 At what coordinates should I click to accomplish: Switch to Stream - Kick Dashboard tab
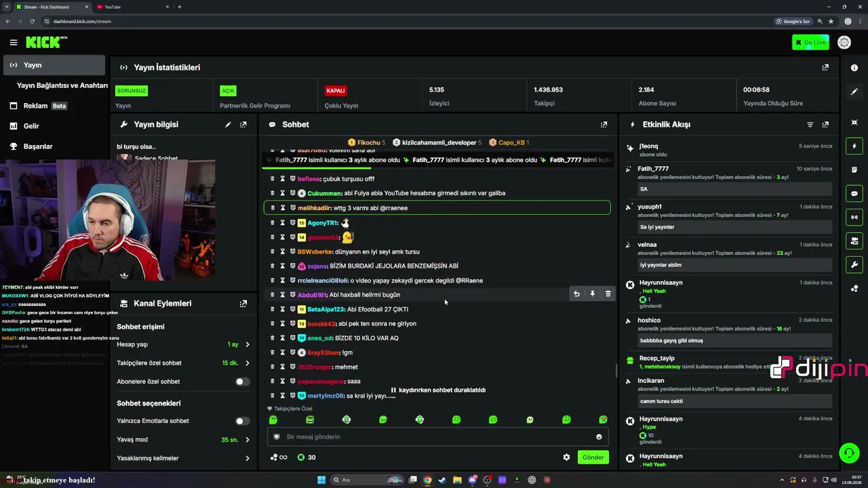click(52, 7)
